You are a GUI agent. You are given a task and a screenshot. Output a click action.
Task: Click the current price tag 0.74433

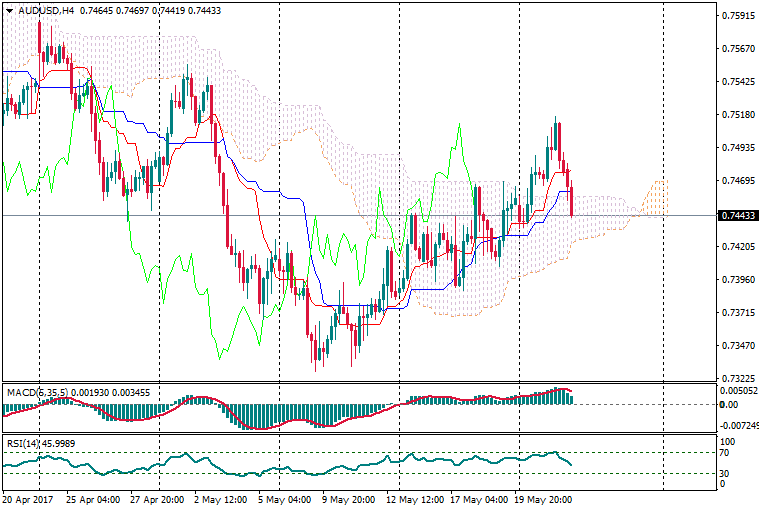[x=737, y=215]
